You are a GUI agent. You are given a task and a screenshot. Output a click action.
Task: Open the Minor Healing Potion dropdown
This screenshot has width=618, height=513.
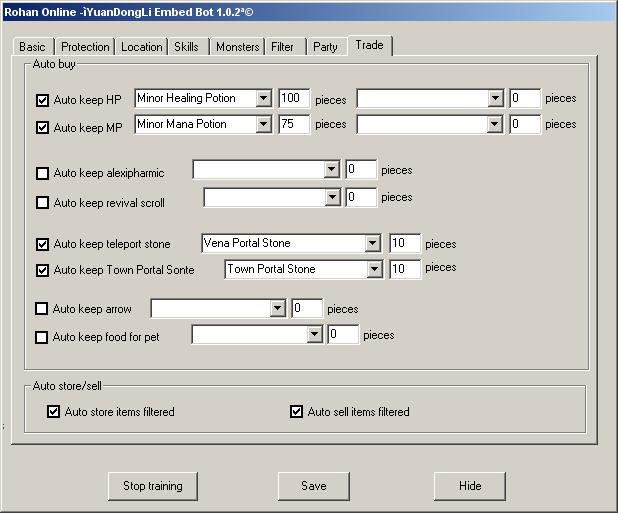[x=263, y=98]
